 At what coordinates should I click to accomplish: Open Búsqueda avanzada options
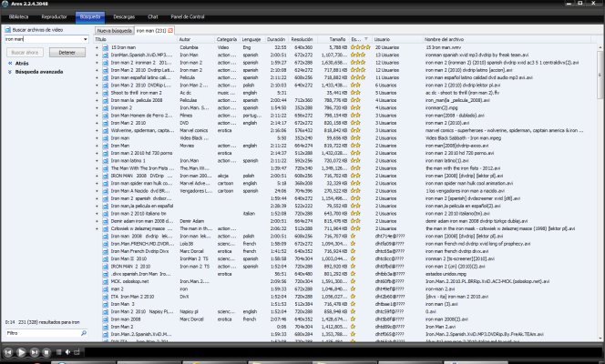39,72
